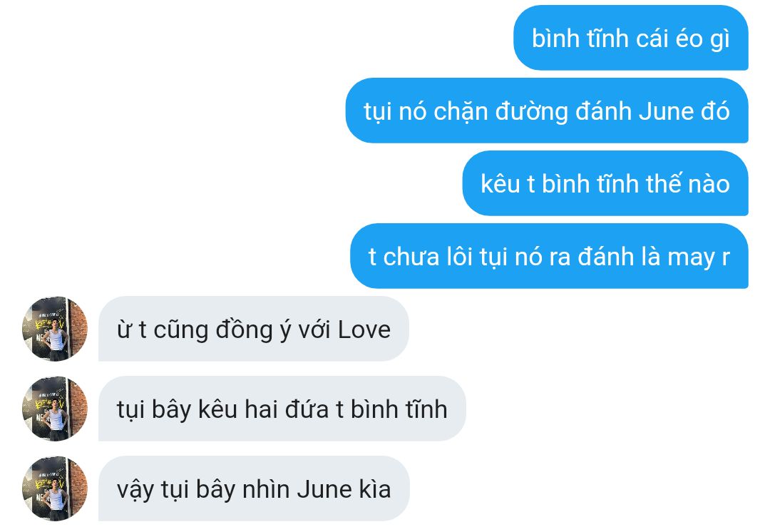Open avatar beside "ừ t cũng đồng ý với Love"

point(54,329)
